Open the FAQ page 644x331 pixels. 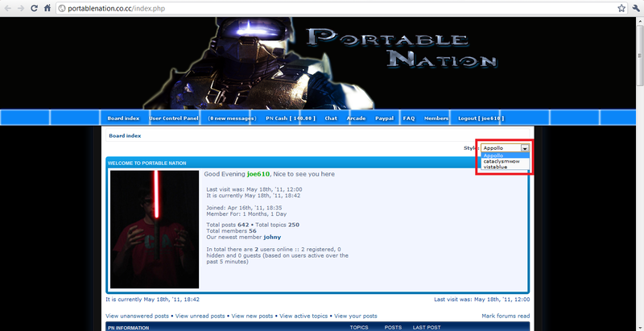coord(409,118)
